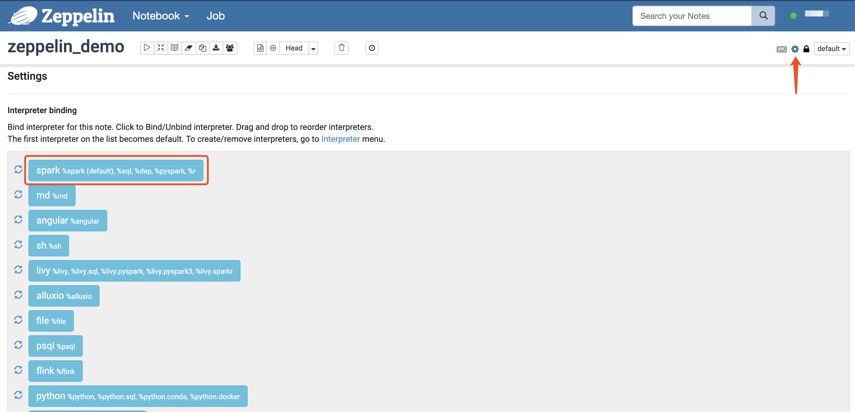Restart the livy interpreter refresh icon
This screenshot has width=855, height=412.
[18, 270]
